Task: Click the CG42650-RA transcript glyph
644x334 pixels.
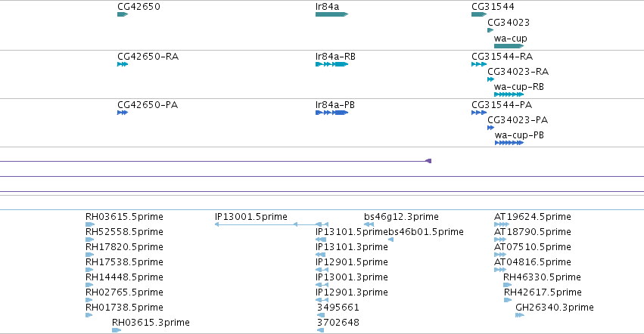Action: 123,64
